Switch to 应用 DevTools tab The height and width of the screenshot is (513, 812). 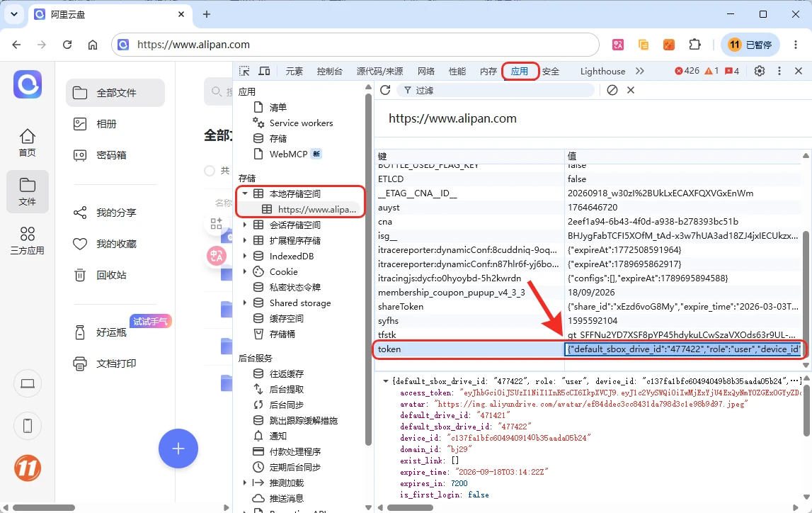coord(520,71)
